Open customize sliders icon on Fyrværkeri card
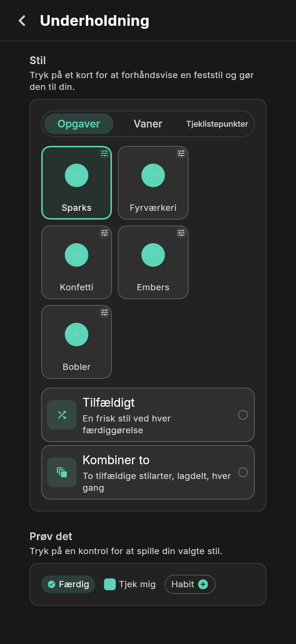The image size is (296, 644). pyautogui.click(x=181, y=153)
